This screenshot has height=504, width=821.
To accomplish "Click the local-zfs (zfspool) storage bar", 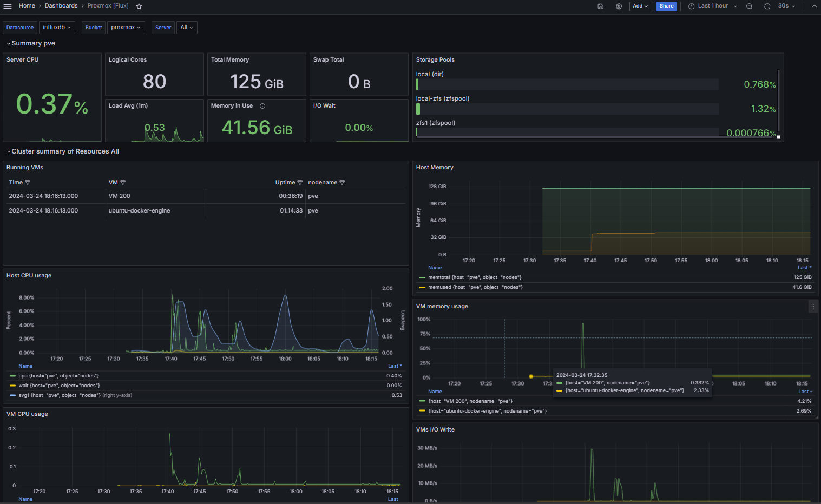I will (x=567, y=109).
